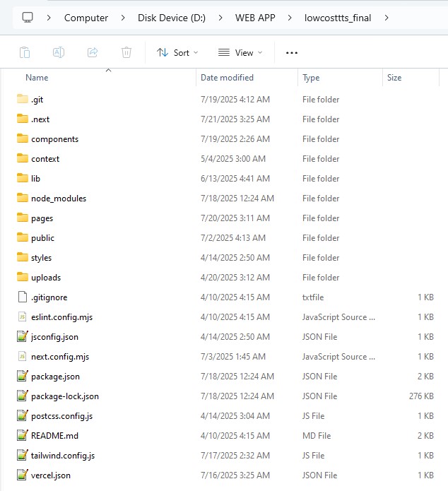Screen dimensions: 448x491
Task: Click the Rename icon in toolbar
Action: (x=59, y=52)
